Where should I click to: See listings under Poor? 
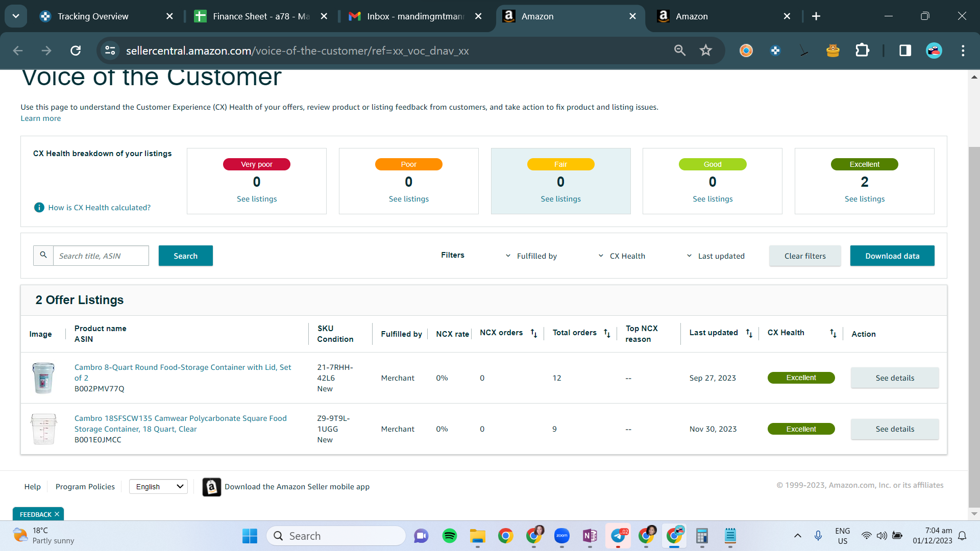point(409,199)
